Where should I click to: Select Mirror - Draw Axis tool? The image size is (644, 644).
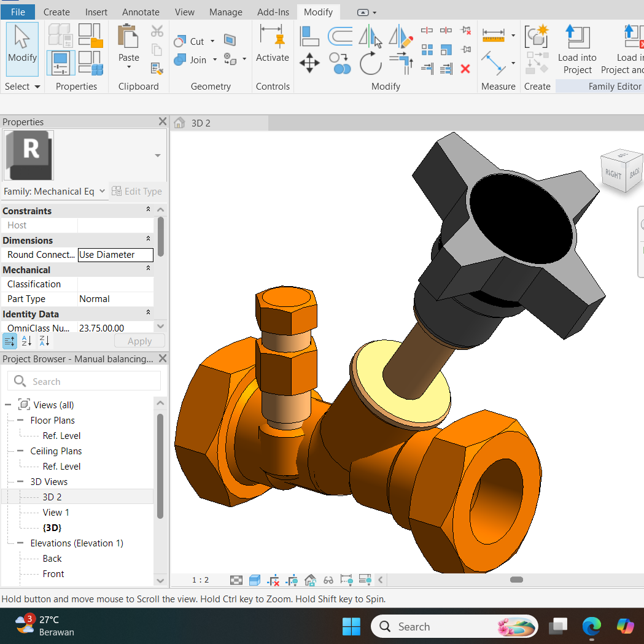pos(400,36)
